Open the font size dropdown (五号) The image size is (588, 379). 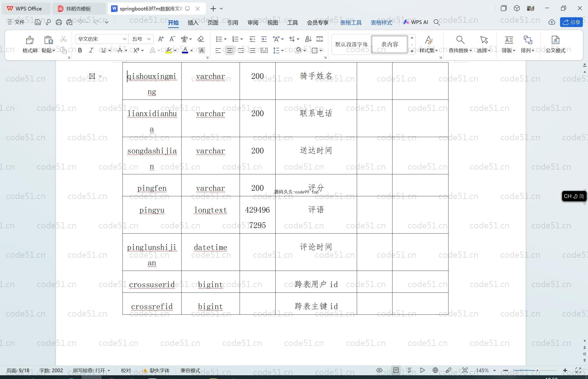(149, 39)
